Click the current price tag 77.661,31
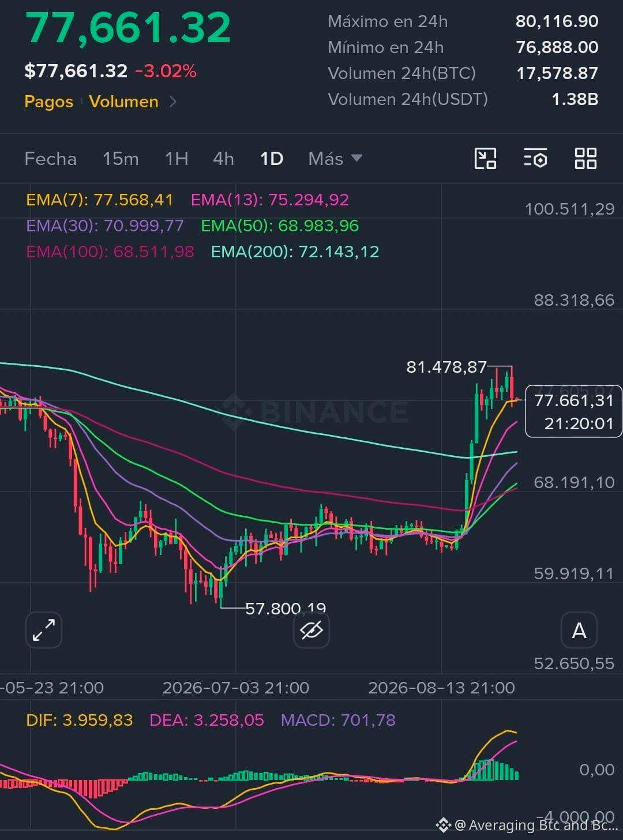Viewport: 623px width, 840px height. (x=574, y=400)
